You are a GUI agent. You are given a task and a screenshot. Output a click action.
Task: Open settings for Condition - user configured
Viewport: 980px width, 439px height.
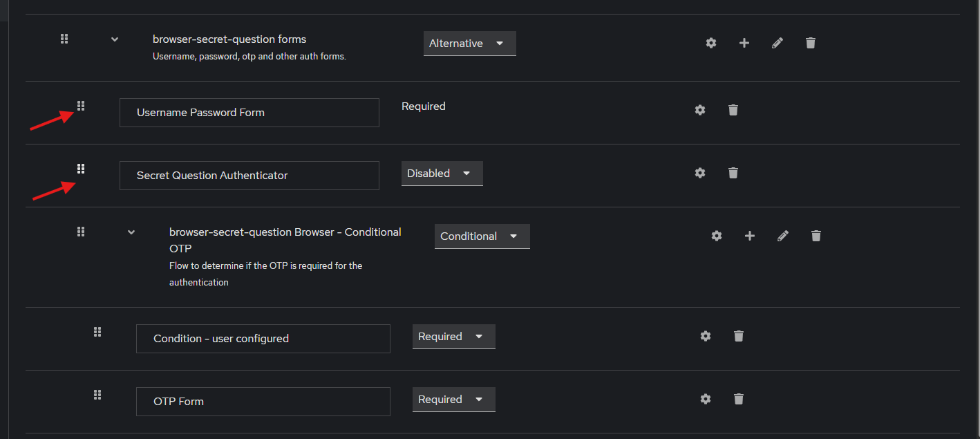tap(706, 336)
